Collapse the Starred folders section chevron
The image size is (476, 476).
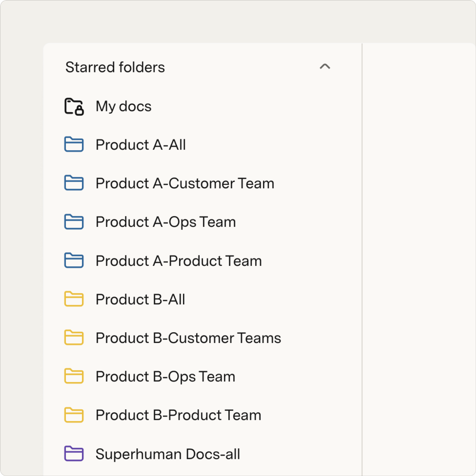[x=325, y=67]
